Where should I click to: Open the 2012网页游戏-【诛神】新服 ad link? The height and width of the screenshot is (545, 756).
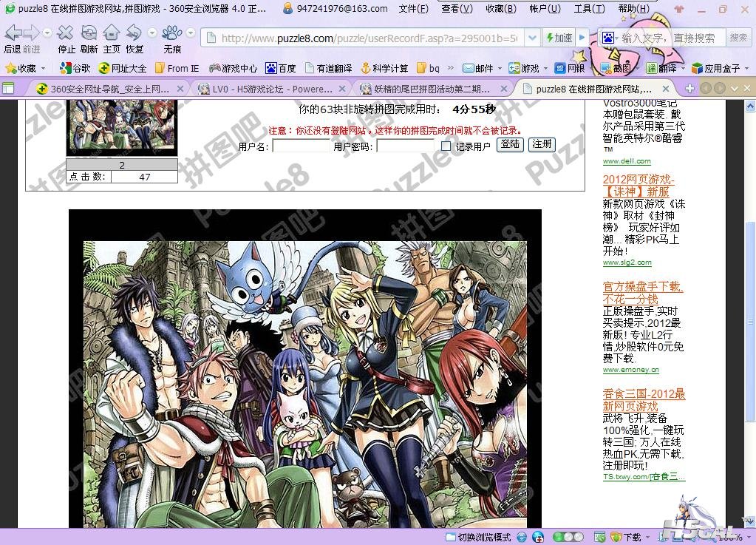[638, 185]
